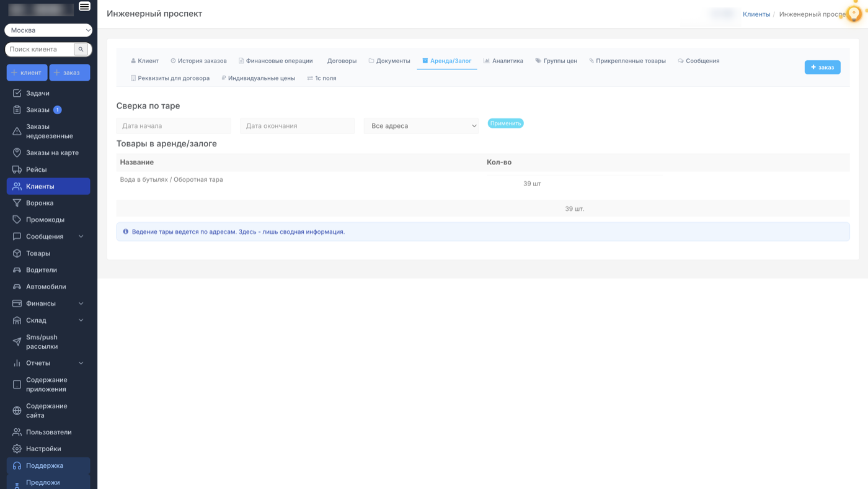This screenshot has height=489, width=868.
Task: Click the + клиент button in sidebar
Action: [x=27, y=73]
